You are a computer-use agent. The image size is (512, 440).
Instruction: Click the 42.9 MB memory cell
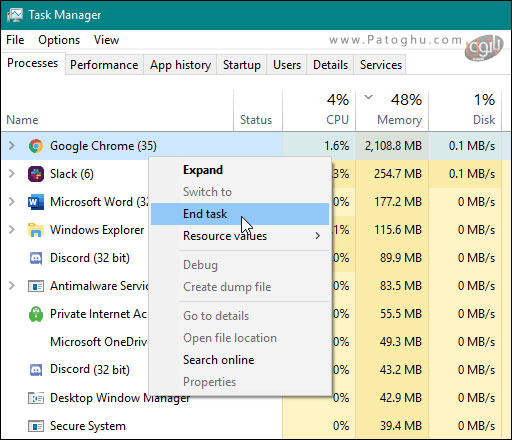(392, 398)
